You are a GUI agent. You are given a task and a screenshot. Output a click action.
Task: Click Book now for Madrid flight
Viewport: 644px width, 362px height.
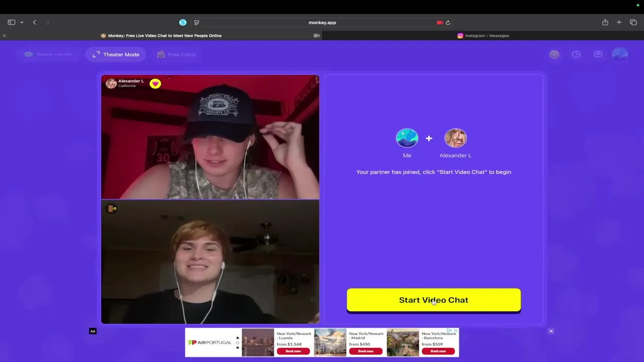pyautogui.click(x=366, y=351)
